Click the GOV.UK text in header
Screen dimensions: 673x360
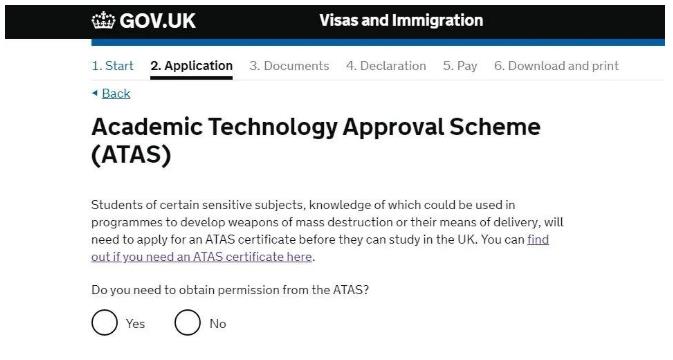[x=158, y=21]
